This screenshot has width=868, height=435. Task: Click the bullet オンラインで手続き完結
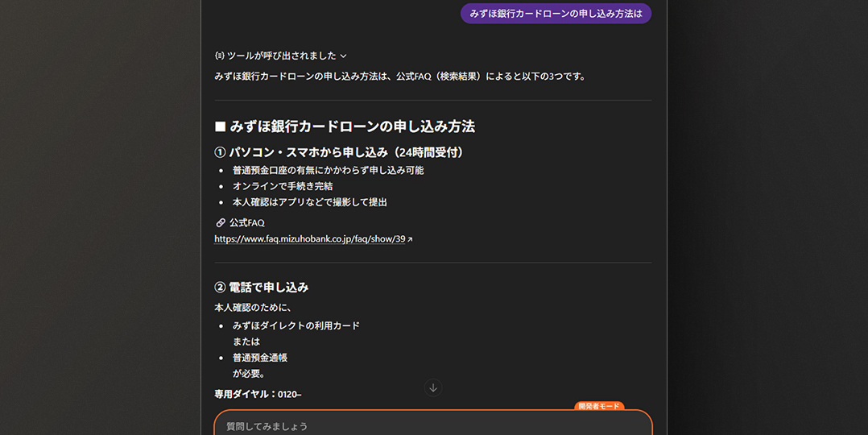[283, 187]
